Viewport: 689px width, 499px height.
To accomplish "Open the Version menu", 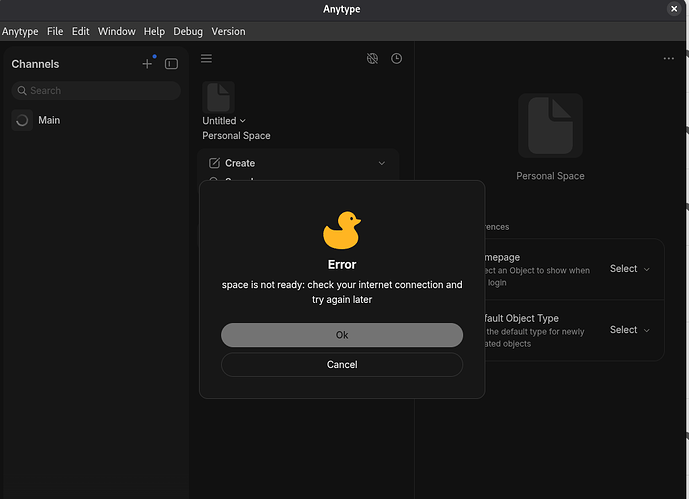I will point(228,32).
